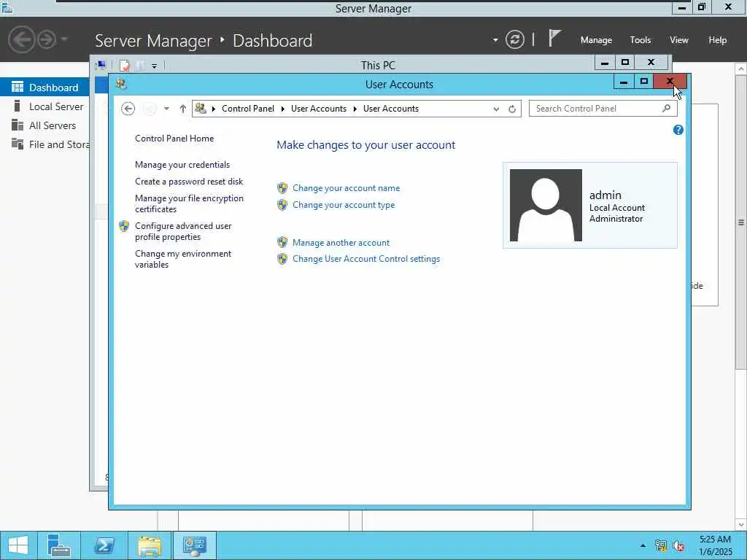
Task: Open the Server Manager notifications flag
Action: click(554, 38)
